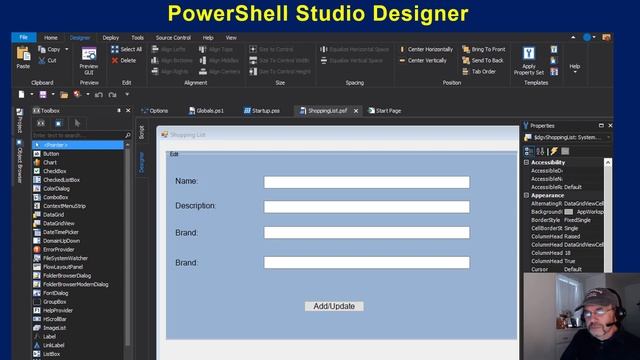Click the Toolbox search magnifier icon

tap(128, 135)
